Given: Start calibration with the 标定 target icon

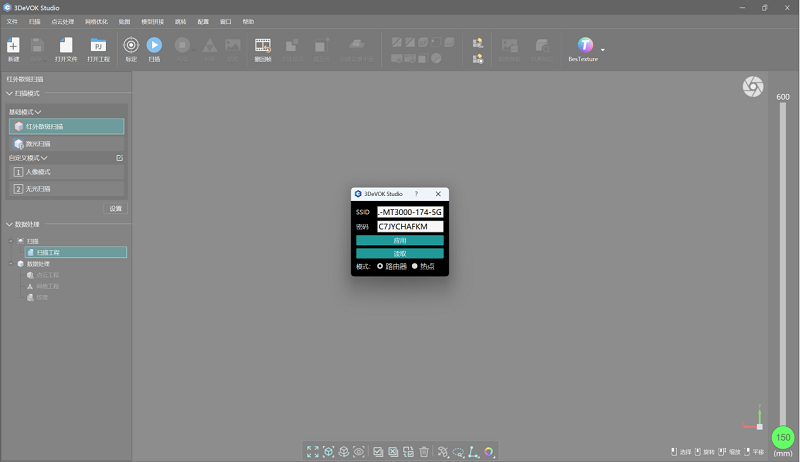Looking at the screenshot, I should [131, 45].
